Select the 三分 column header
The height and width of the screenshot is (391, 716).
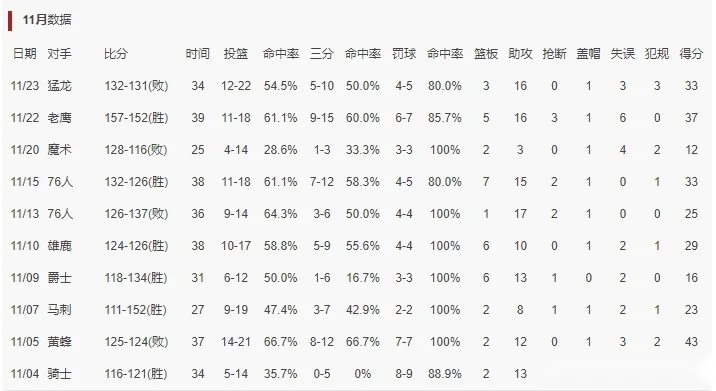(x=321, y=53)
